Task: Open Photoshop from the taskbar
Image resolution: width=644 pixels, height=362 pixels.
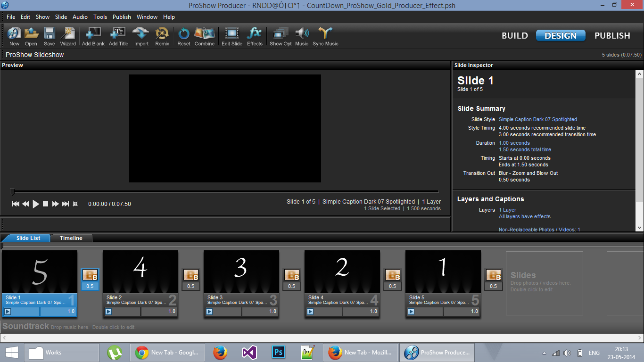Action: 279,353
